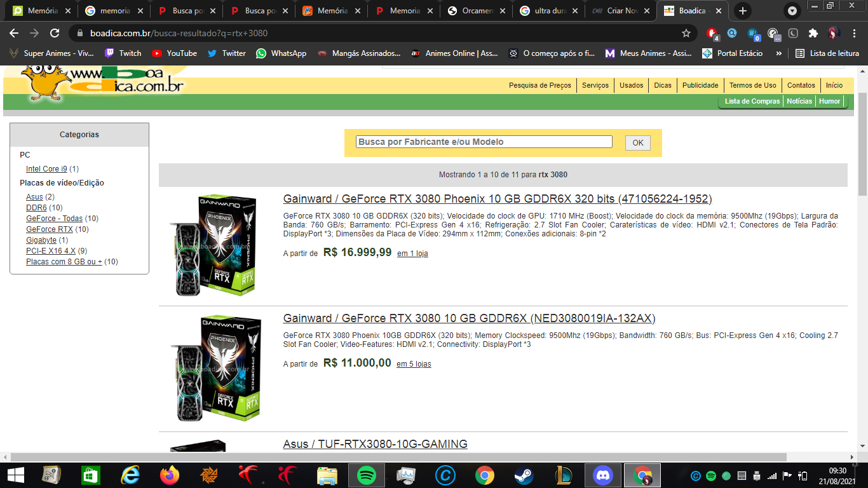The width and height of the screenshot is (868, 488).
Task: Open the Mangás Assinados bookmark
Action: click(x=358, y=53)
